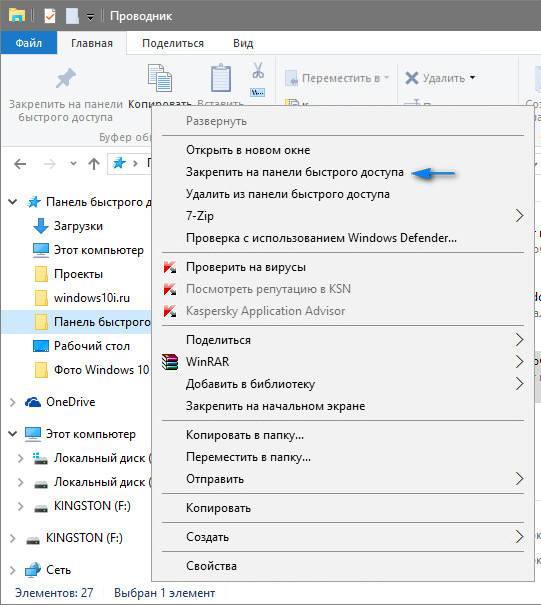Expand the OneDrive tree node
The image size is (541, 605).
pos(13,402)
